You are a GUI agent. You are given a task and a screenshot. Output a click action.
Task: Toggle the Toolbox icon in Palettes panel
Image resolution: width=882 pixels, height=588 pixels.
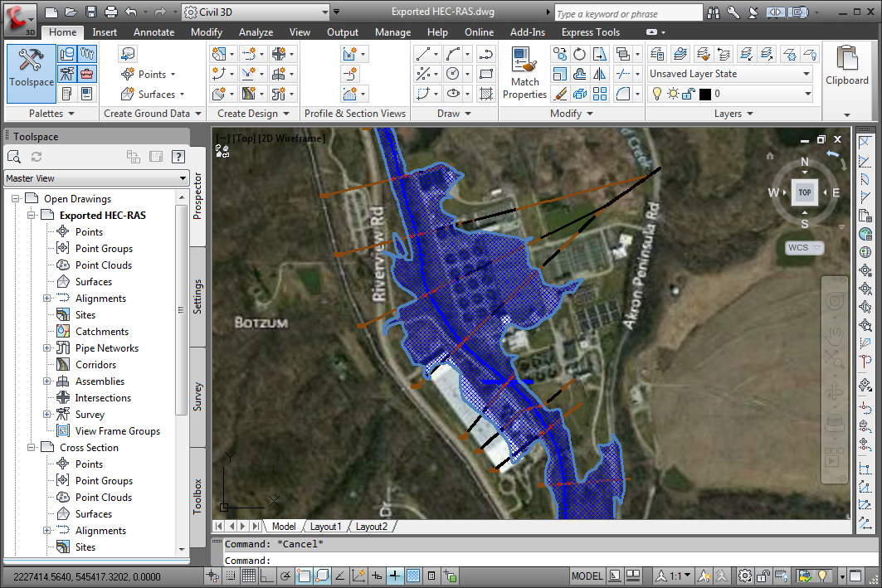tap(86, 74)
